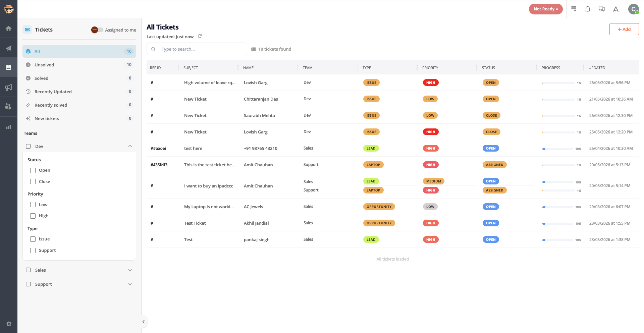
Task: Select the Unsolved tickets filter
Action: pos(79,65)
